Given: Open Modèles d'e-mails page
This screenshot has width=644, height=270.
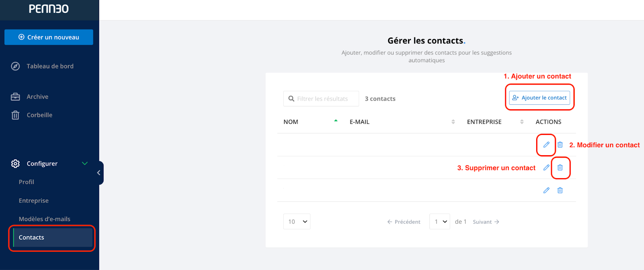Looking at the screenshot, I should tap(44, 219).
